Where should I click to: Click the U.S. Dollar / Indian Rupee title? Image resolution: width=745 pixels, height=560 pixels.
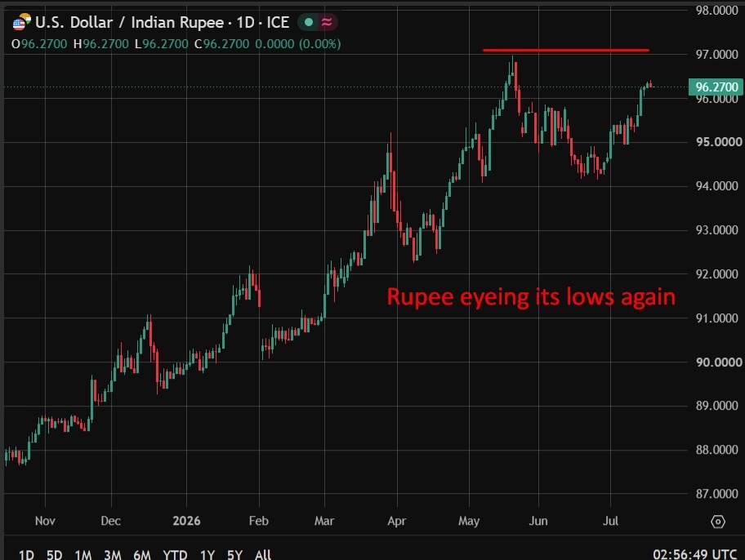tap(129, 22)
